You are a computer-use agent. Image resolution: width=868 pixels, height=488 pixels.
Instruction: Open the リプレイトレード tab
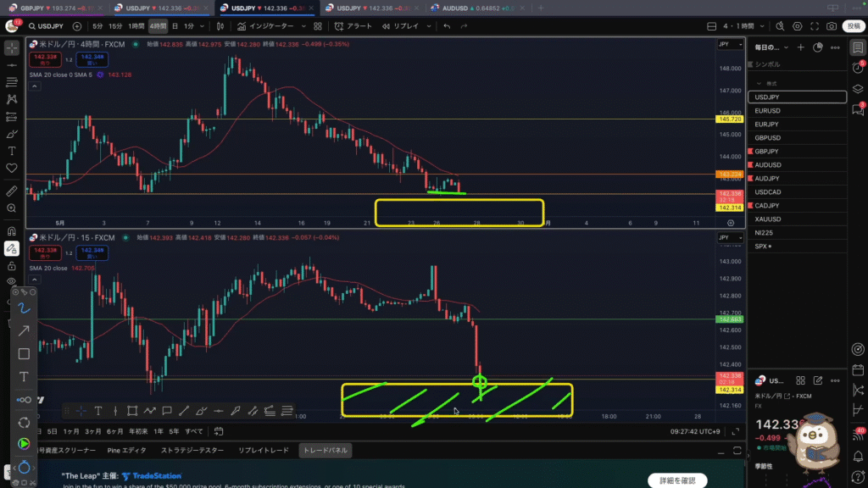click(x=264, y=451)
